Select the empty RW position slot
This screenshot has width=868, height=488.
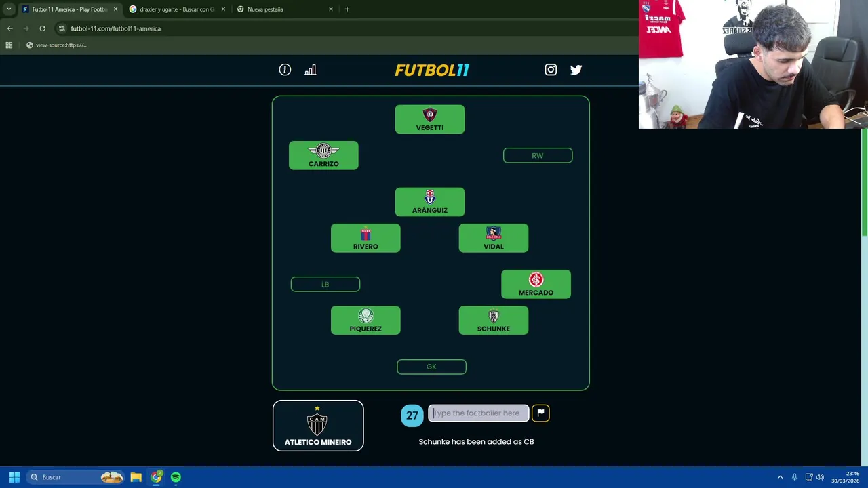[x=538, y=156]
